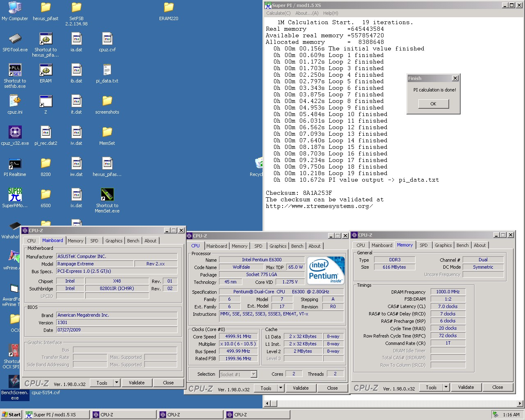Screen dimensions: 525x420
Task: Open 8200 folder icon
Action: pyautogui.click(x=46, y=167)
